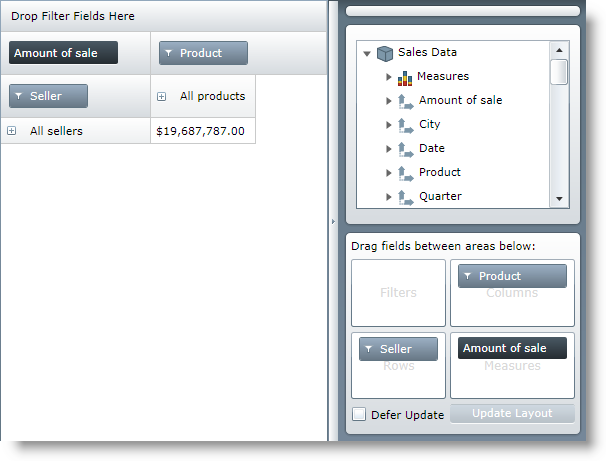Image resolution: width=606 pixels, height=461 pixels.
Task: Expand the All products column
Action: click(x=161, y=97)
